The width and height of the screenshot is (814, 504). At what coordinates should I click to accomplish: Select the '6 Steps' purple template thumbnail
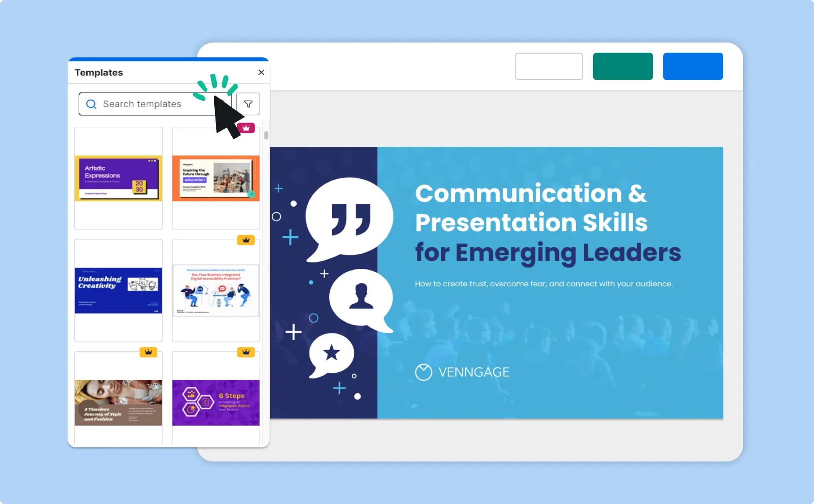click(x=215, y=401)
